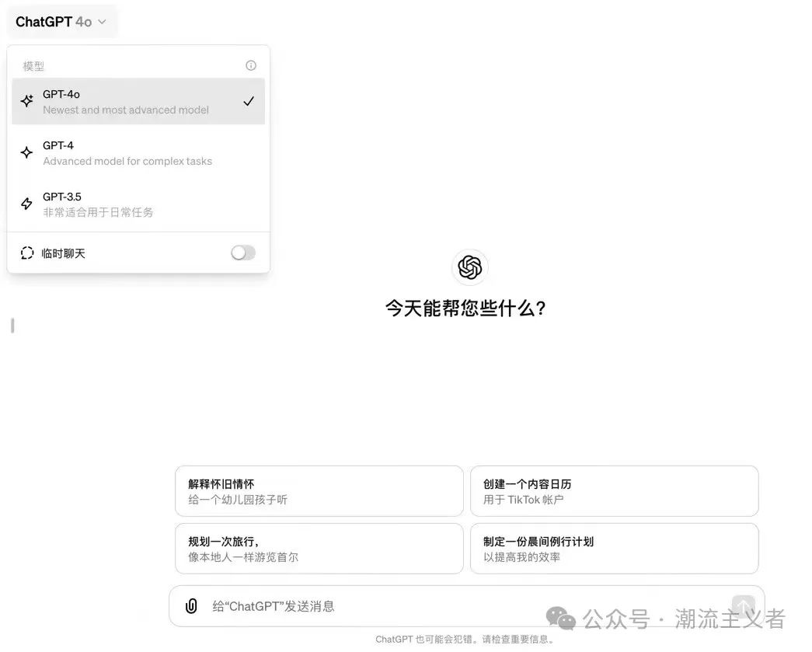This screenshot has height=652, width=812.
Task: Click the info icon next to 模型
Action: click(250, 65)
